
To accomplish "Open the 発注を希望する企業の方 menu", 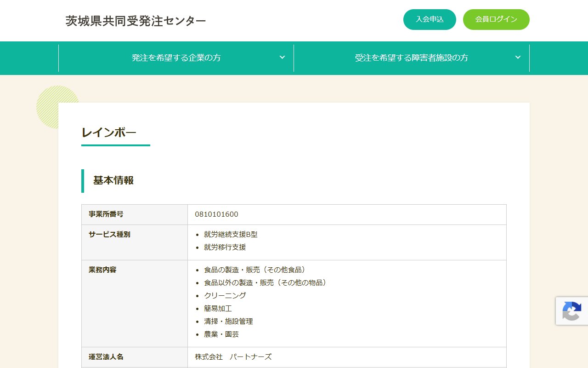I will click(176, 58).
